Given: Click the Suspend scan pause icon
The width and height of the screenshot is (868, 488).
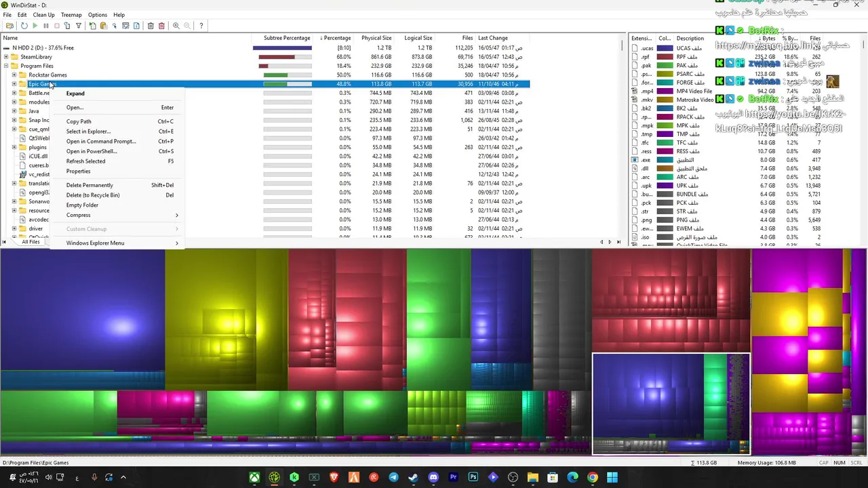Looking at the screenshot, I should click(46, 26).
